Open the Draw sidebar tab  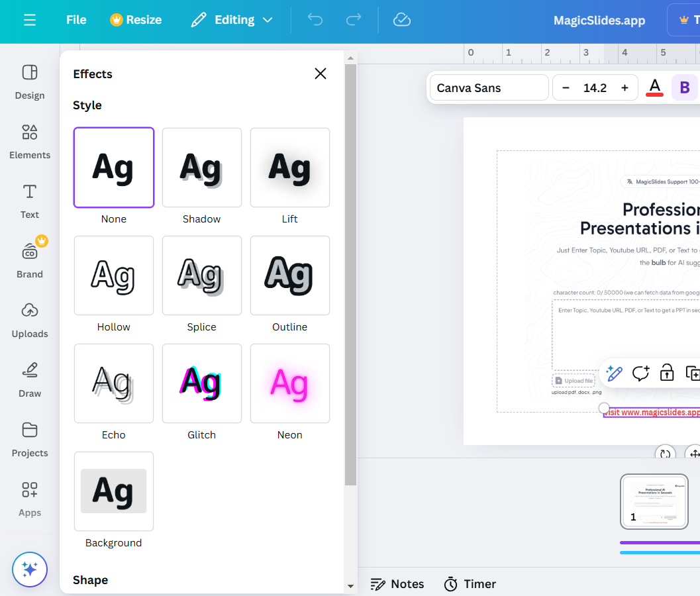30,380
